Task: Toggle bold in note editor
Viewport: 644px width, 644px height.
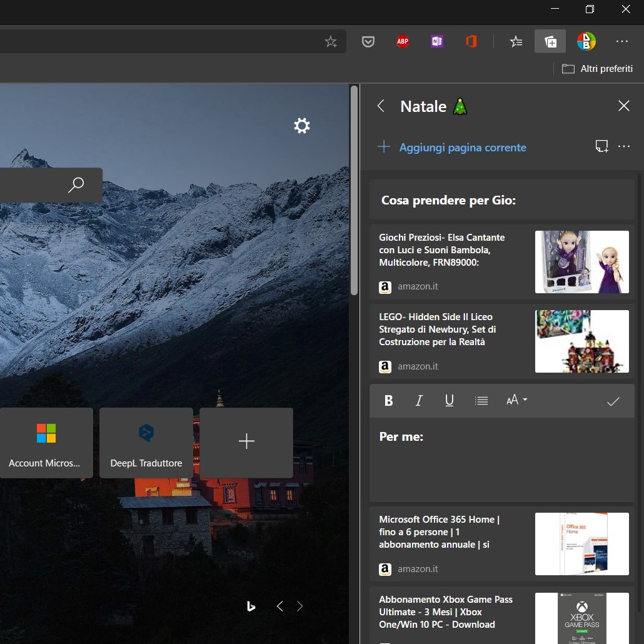Action: [388, 400]
